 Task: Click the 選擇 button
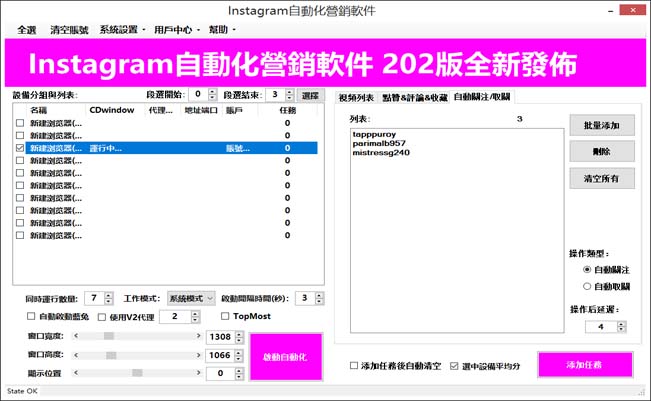click(310, 95)
